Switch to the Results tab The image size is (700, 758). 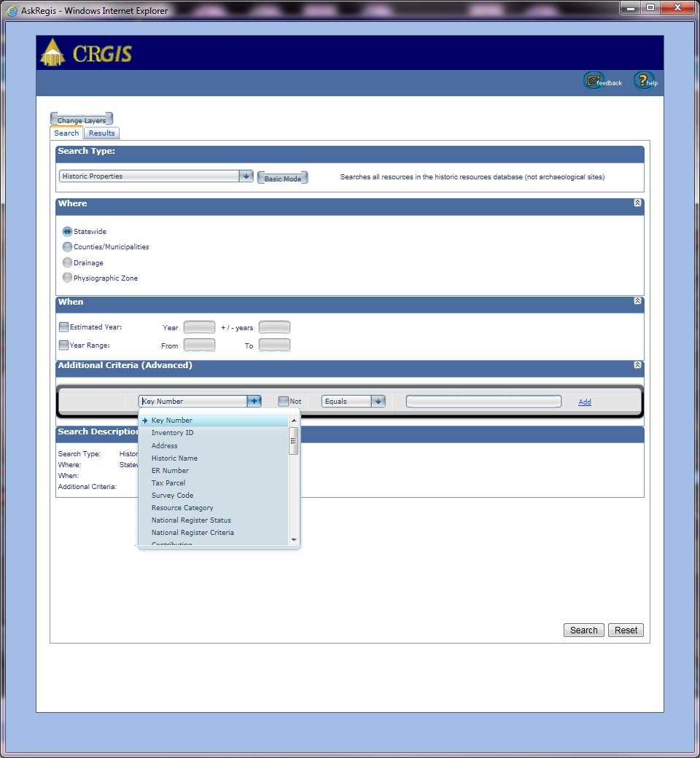point(101,133)
